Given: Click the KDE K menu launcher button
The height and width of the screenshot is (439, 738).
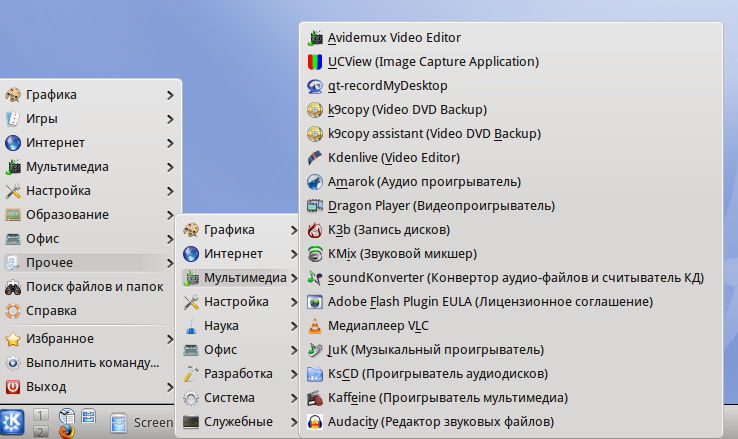Looking at the screenshot, I should [12, 422].
